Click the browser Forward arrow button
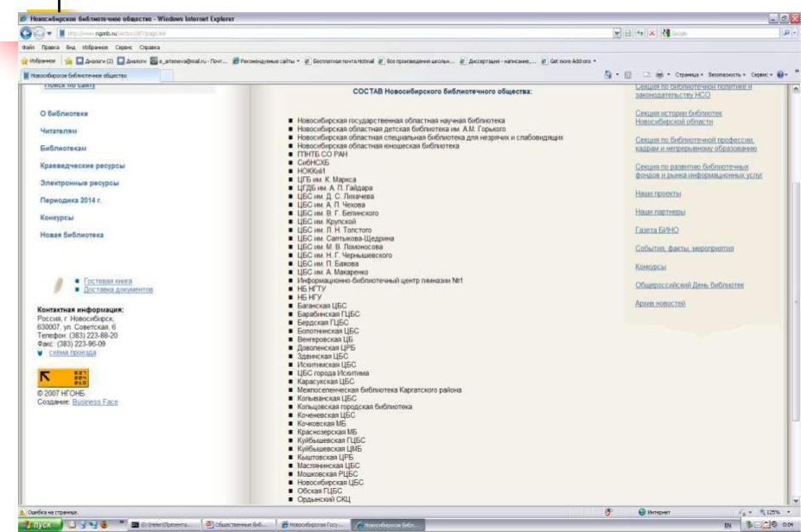Screen dimensions: 801x532 [39, 34]
